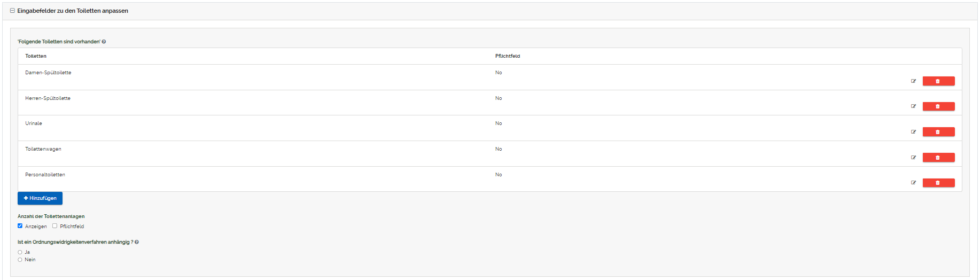This screenshot has width=980, height=280.
Task: Edit the Urinale entry
Action: point(913,132)
